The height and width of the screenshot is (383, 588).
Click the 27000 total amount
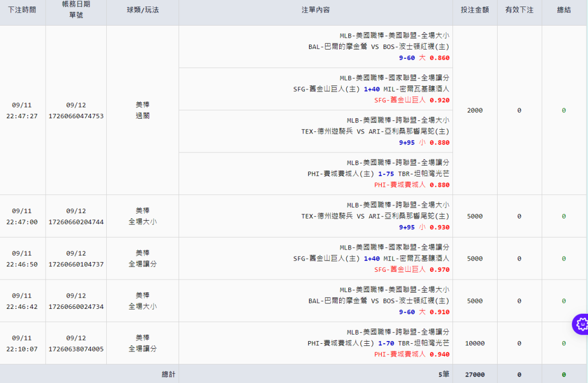(475, 375)
